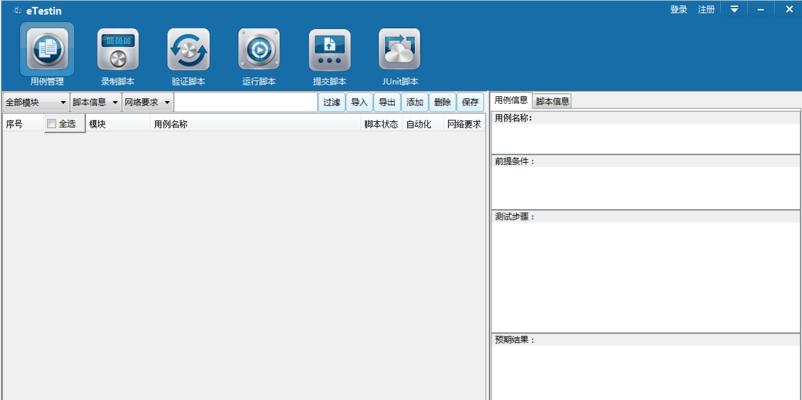
Task: Click the 保存 save button
Action: [470, 102]
